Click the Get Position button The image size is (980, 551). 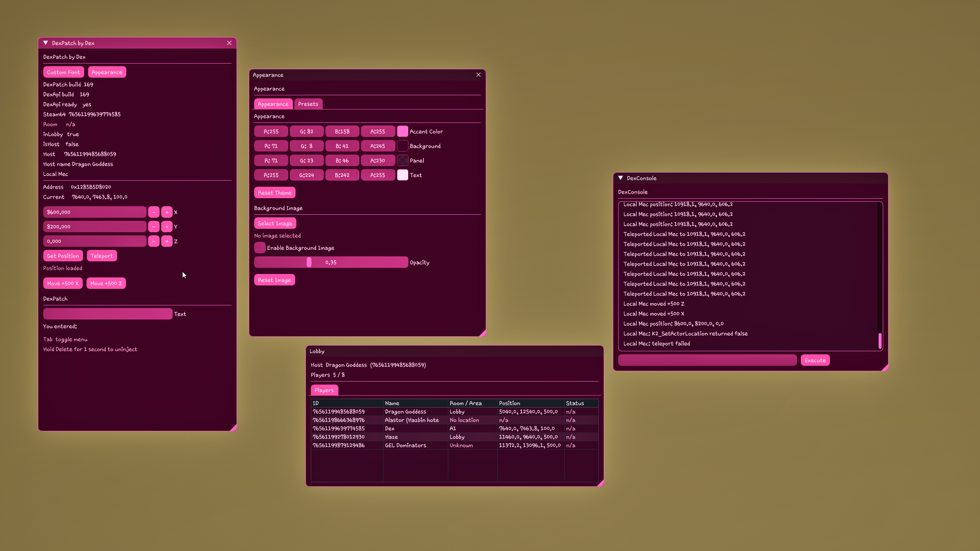tap(63, 256)
